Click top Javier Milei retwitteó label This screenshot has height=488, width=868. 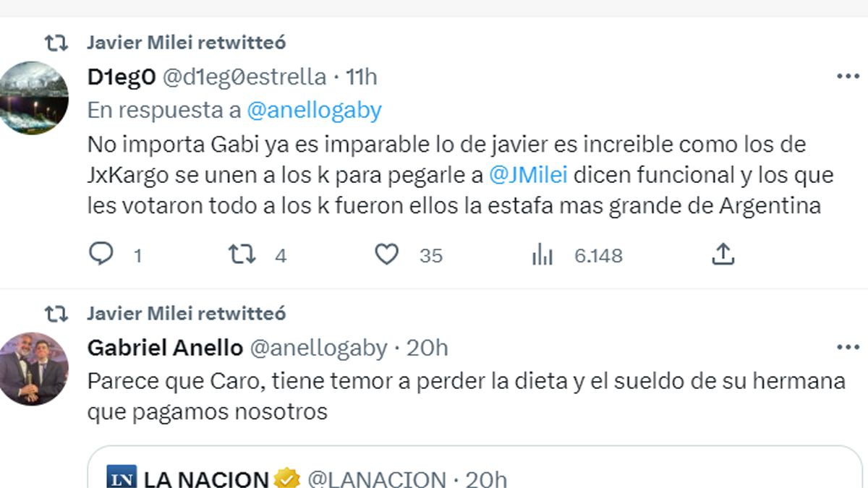coord(186,43)
